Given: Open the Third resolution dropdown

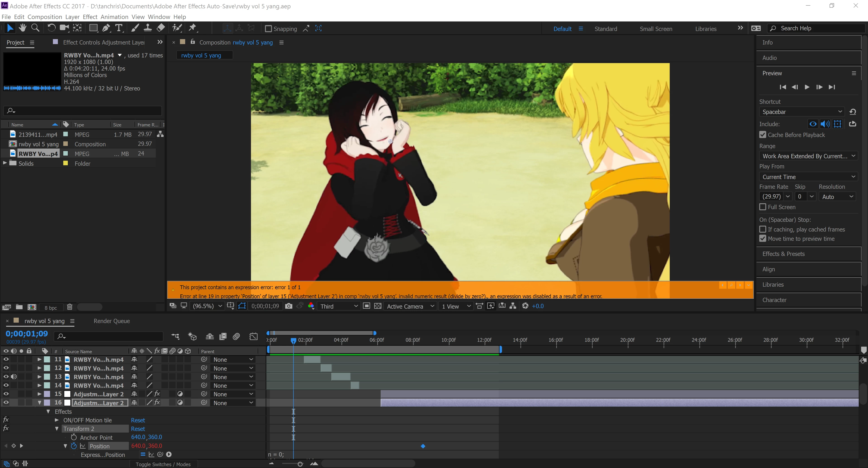Looking at the screenshot, I should pyautogui.click(x=339, y=306).
